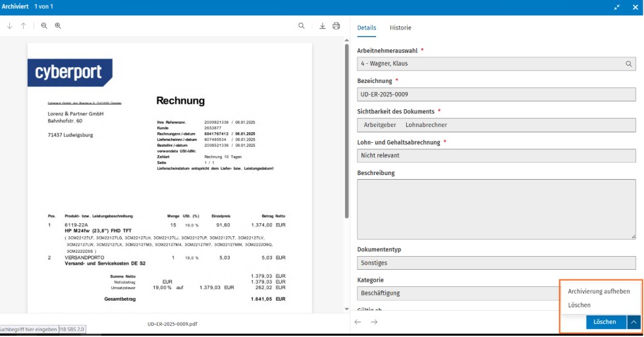Click the Suchbegriff hier eingeben search box
The height and width of the screenshot is (337, 644).
tap(29, 329)
